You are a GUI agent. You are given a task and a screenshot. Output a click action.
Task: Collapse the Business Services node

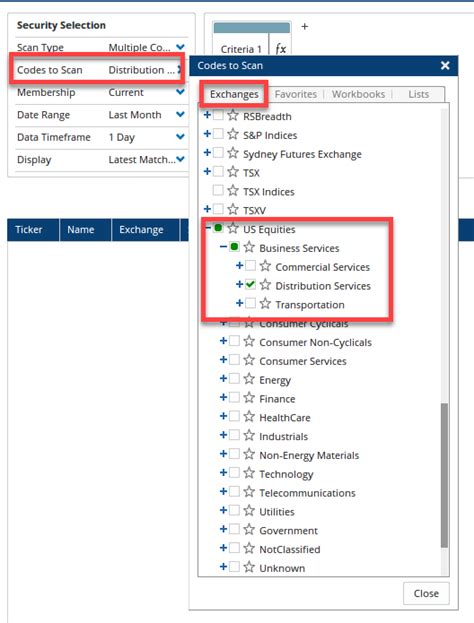(223, 247)
